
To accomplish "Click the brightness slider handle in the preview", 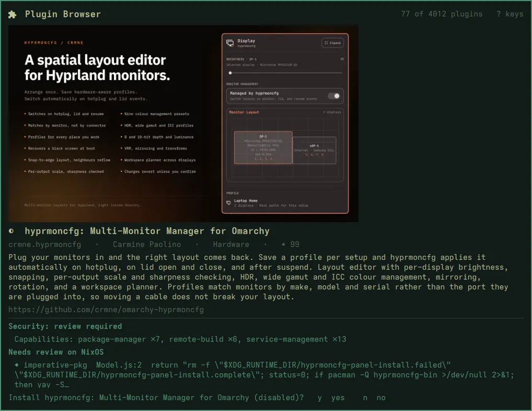I will coord(230,73).
